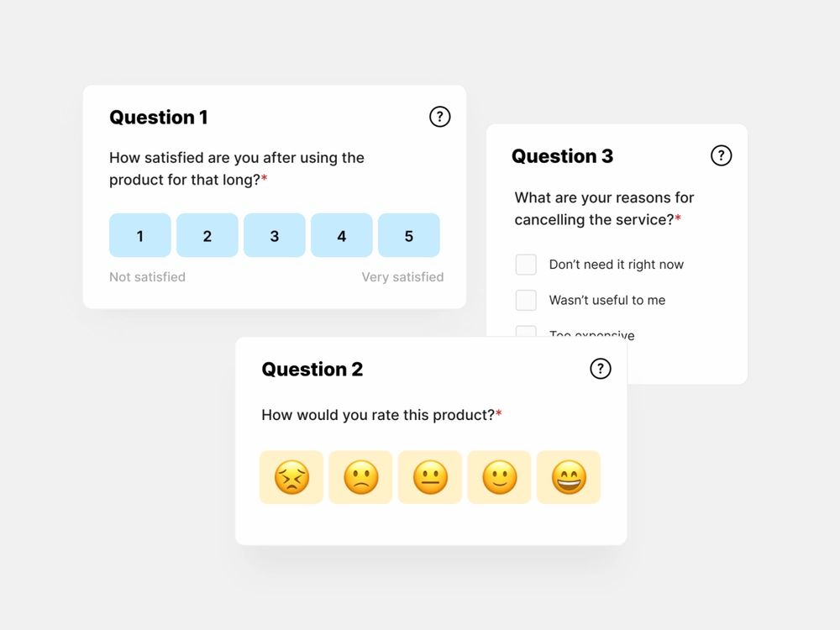Select satisfaction score 3

coord(275,235)
